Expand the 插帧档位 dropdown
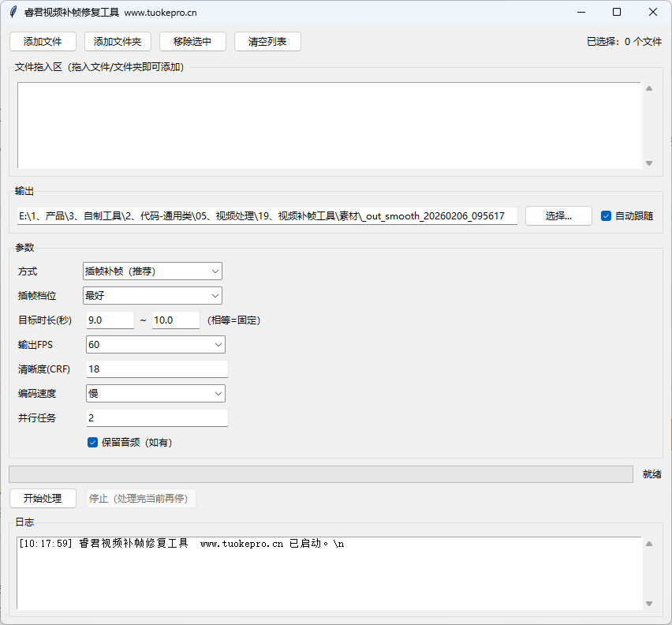This screenshot has width=672, height=625. (x=152, y=296)
